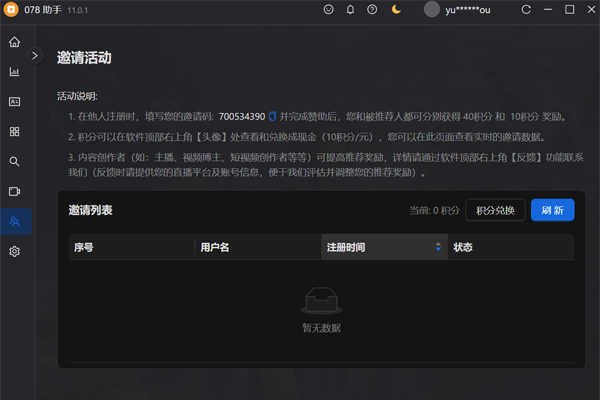This screenshot has width=600, height=400.
Task: Expand the sidebar with chevron arrow
Action: pos(35,56)
